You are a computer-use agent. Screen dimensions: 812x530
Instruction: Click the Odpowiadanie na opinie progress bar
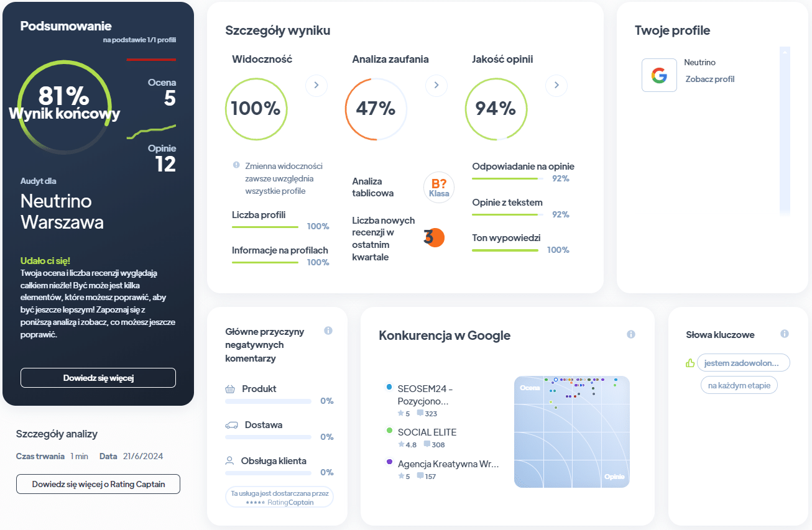pos(507,178)
